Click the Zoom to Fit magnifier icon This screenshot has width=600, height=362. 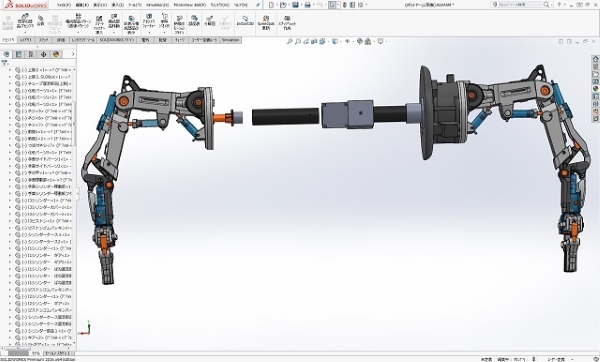[x=290, y=41]
